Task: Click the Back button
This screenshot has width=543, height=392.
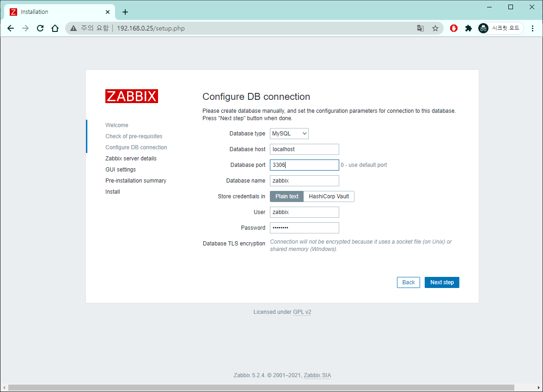Action: coord(408,282)
